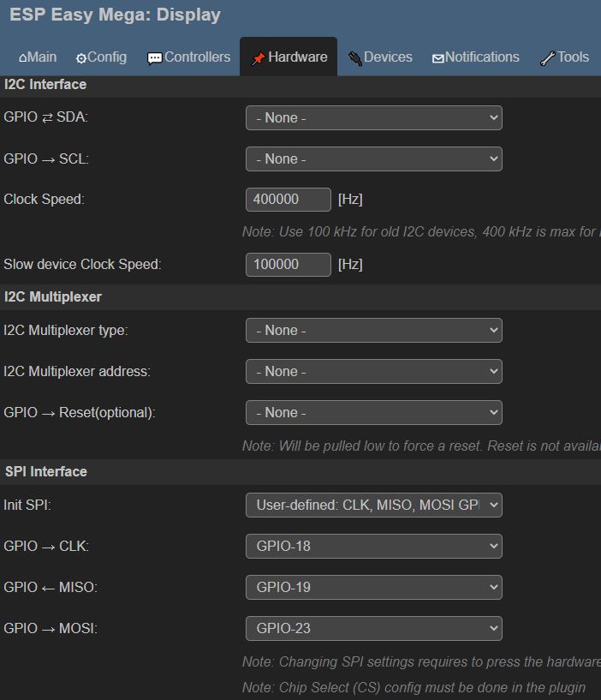This screenshot has height=700, width=601.
Task: Click the plug icon for Devices
Action: click(355, 58)
